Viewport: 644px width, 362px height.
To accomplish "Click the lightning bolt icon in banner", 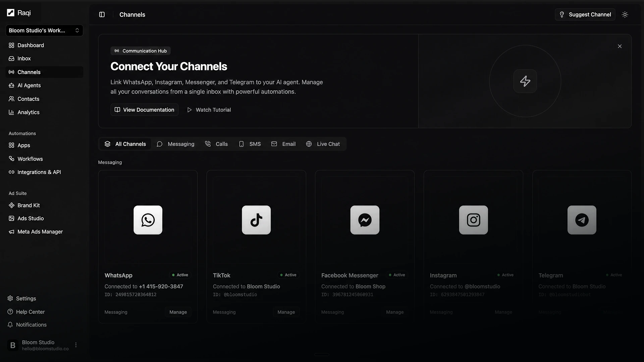I will tap(525, 81).
